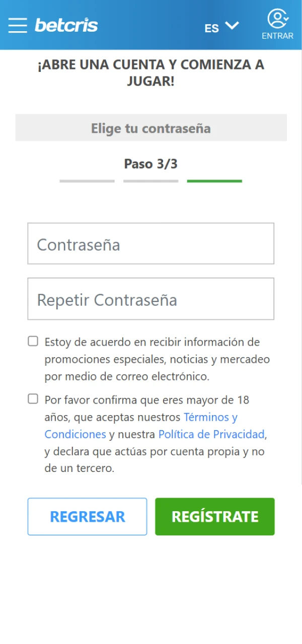Image resolution: width=302 pixels, height=644 pixels.
Task: Expand the language selector chevron
Action: click(x=231, y=26)
